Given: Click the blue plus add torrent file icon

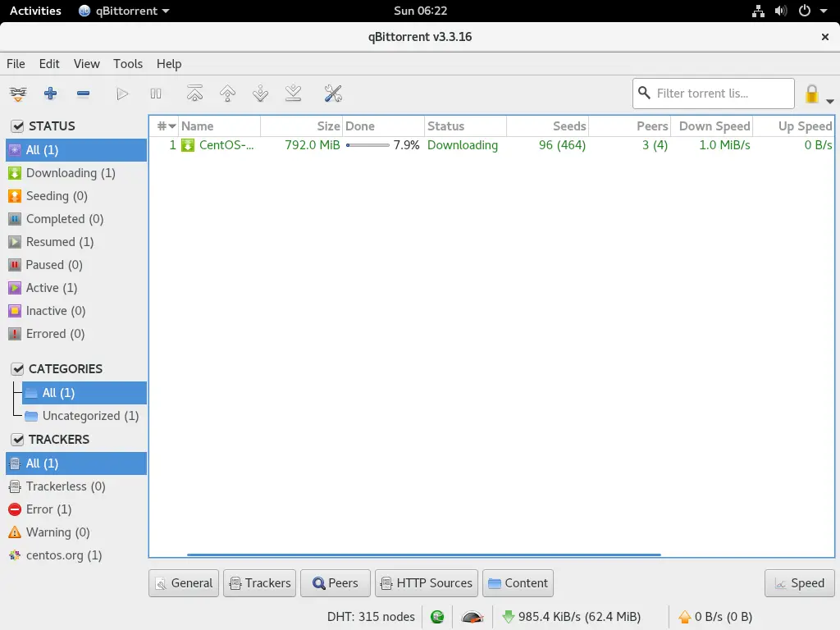Looking at the screenshot, I should [50, 94].
